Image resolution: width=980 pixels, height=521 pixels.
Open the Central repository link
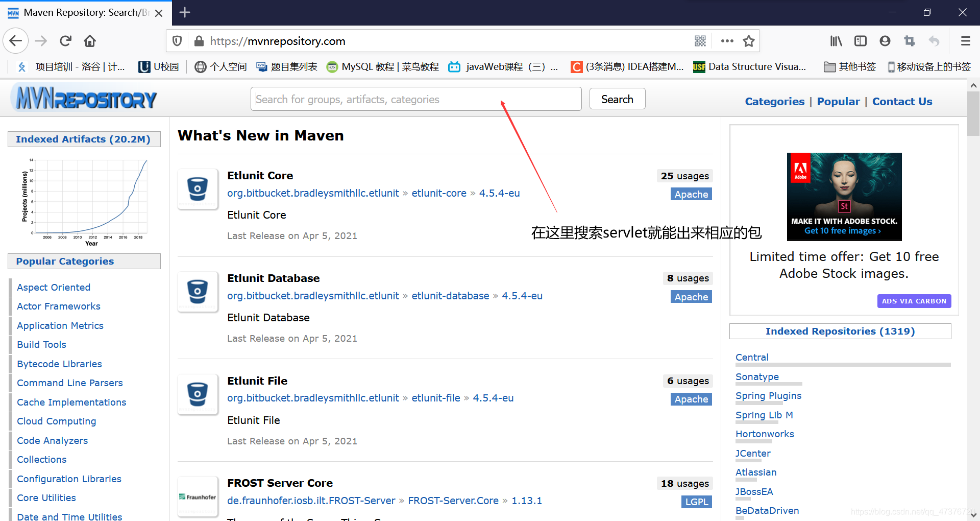click(752, 357)
